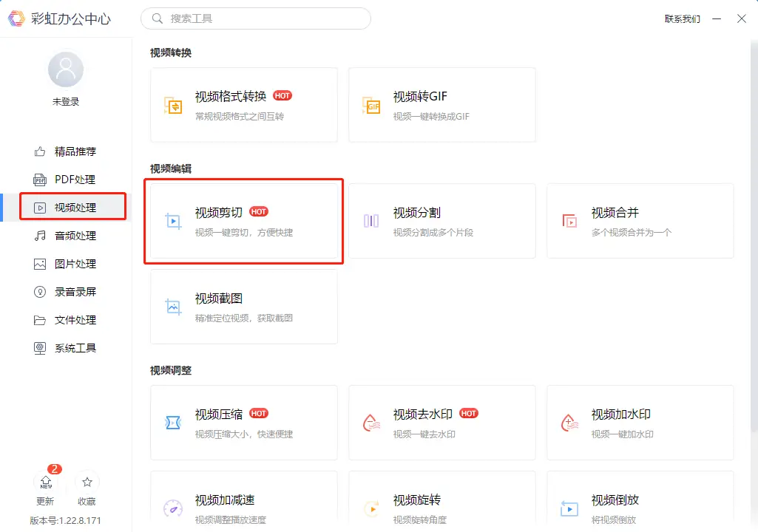Click the 未登录 login label

tap(66, 101)
